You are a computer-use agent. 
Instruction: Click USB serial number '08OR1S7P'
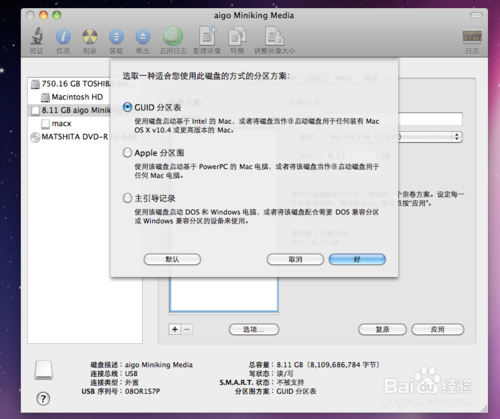click(x=142, y=391)
